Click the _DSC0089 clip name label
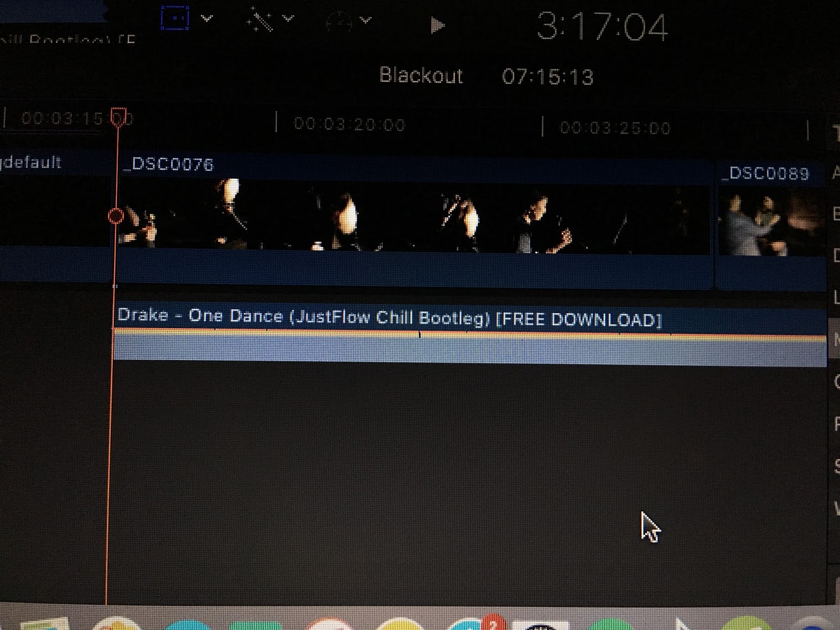 click(766, 173)
